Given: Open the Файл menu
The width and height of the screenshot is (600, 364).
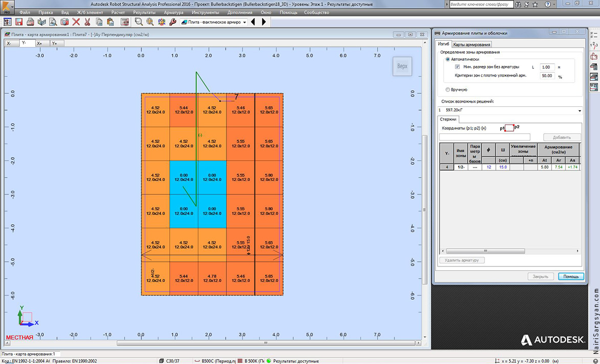Looking at the screenshot, I should 25,13.
